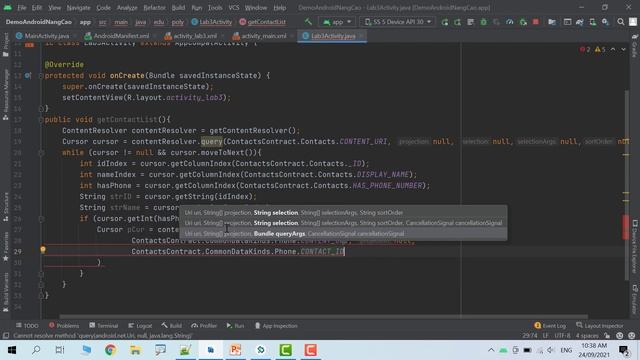The image size is (640, 360).
Task: Go to next highlighted error arrow
Action: pos(623,49)
